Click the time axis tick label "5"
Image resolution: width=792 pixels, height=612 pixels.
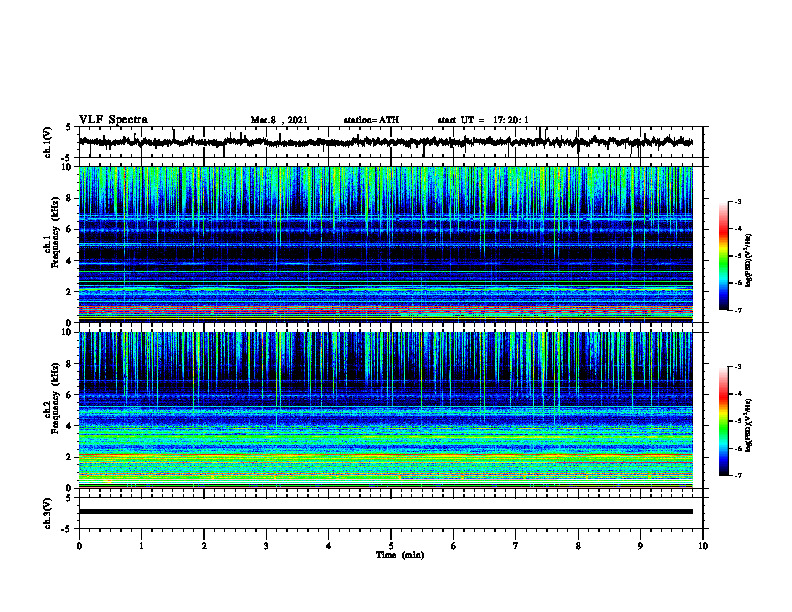(x=391, y=546)
